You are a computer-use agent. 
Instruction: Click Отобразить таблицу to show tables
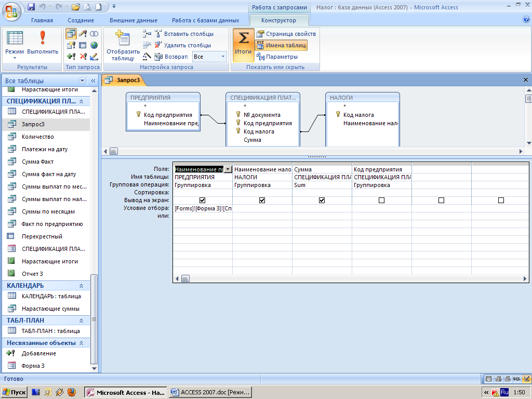pyautogui.click(x=123, y=46)
